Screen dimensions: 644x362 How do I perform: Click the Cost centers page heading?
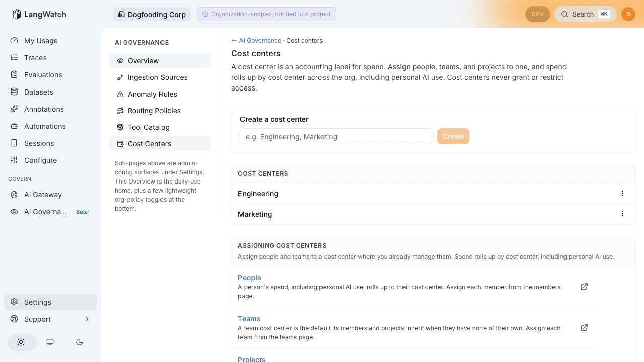[256, 54]
